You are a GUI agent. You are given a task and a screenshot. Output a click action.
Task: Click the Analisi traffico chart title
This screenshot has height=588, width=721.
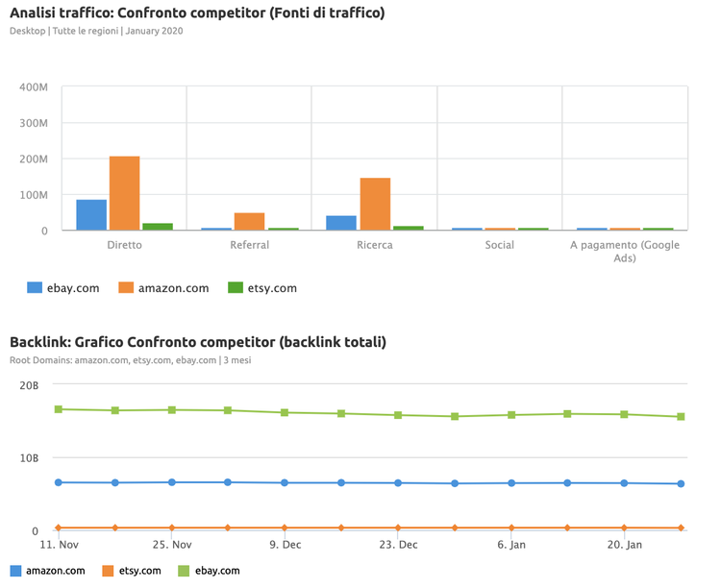197,12
